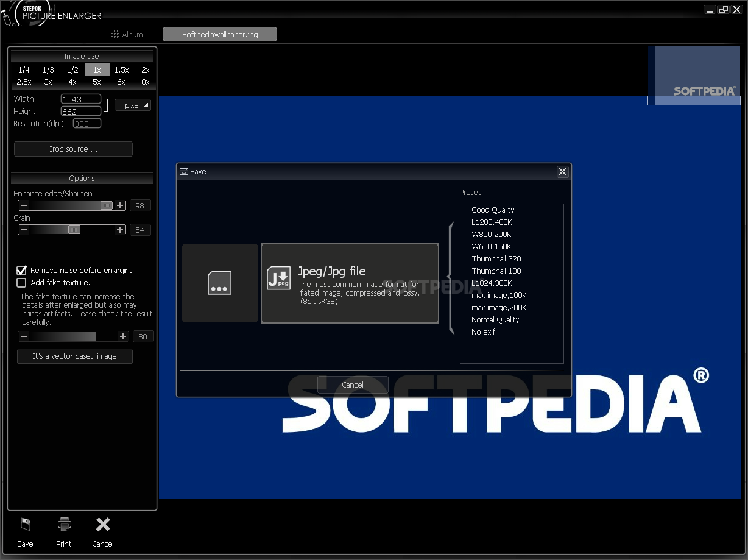Click the Enhance edge/Sharpen slider handle

(x=107, y=205)
